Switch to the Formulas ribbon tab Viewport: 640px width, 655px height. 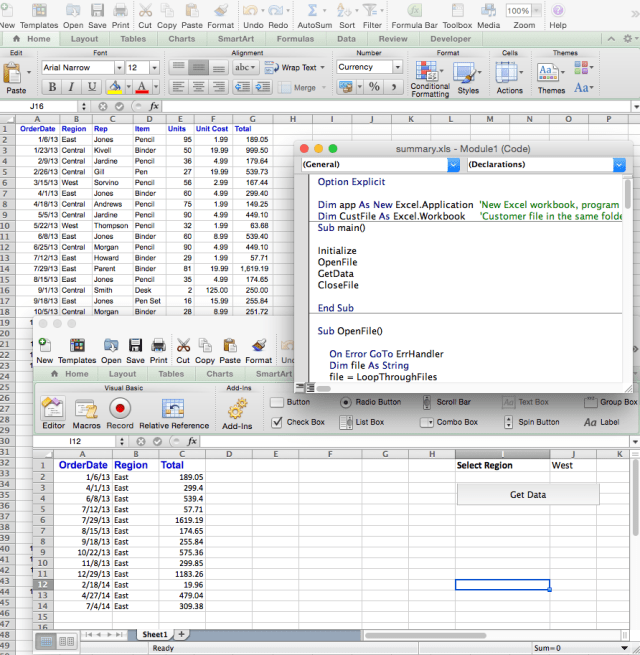pos(295,39)
